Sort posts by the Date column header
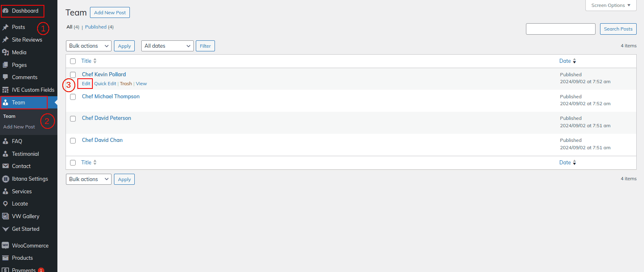 565,61
